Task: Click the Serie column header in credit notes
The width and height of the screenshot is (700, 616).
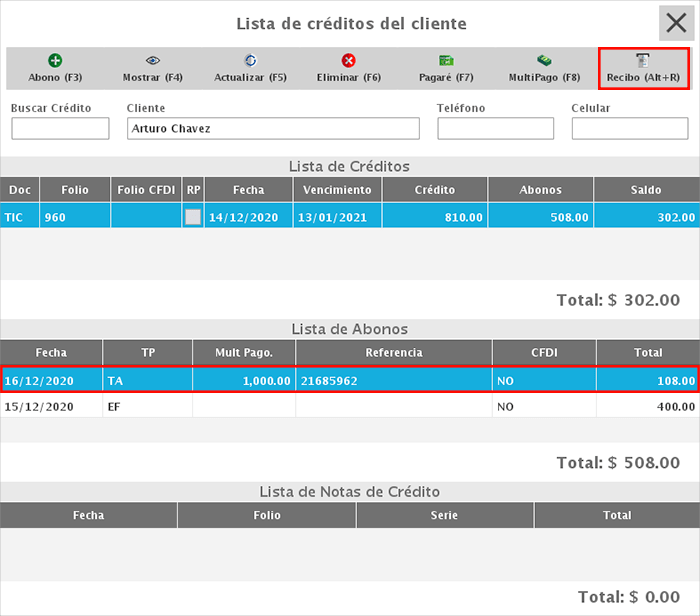Action: [x=444, y=516]
